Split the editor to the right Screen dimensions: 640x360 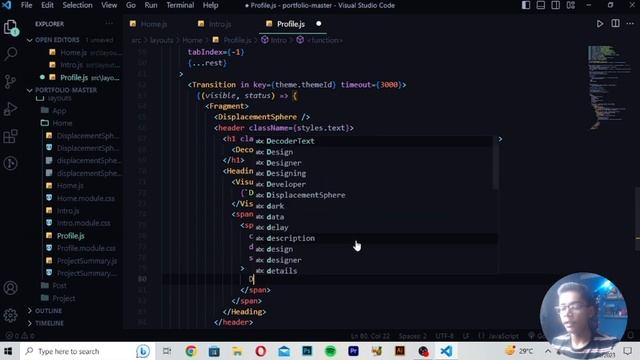pyautogui.click(x=615, y=24)
